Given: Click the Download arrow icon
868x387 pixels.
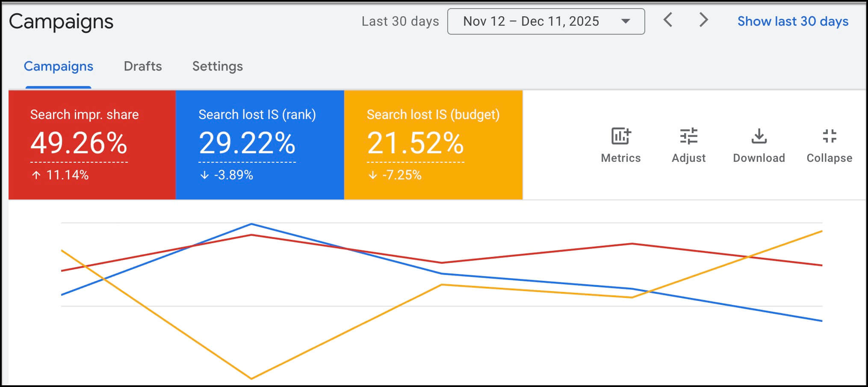Looking at the screenshot, I should (759, 137).
